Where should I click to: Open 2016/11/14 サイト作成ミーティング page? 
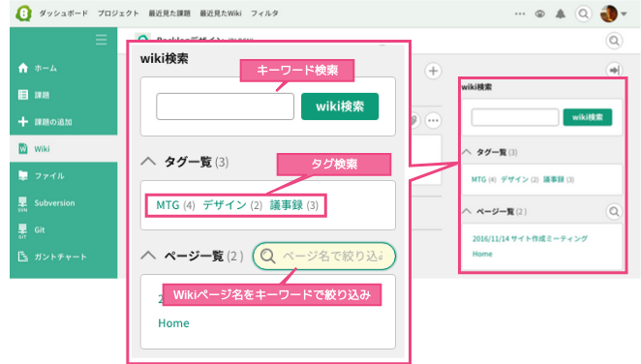click(530, 238)
